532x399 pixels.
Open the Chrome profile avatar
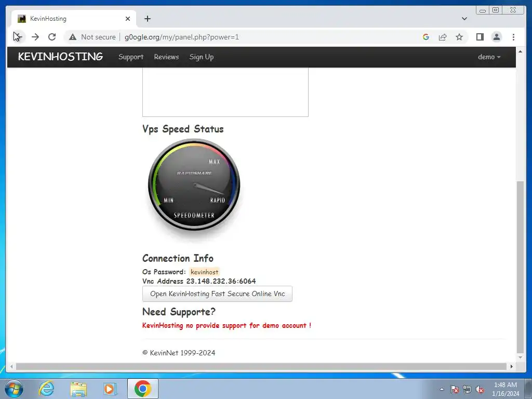pyautogui.click(x=496, y=37)
